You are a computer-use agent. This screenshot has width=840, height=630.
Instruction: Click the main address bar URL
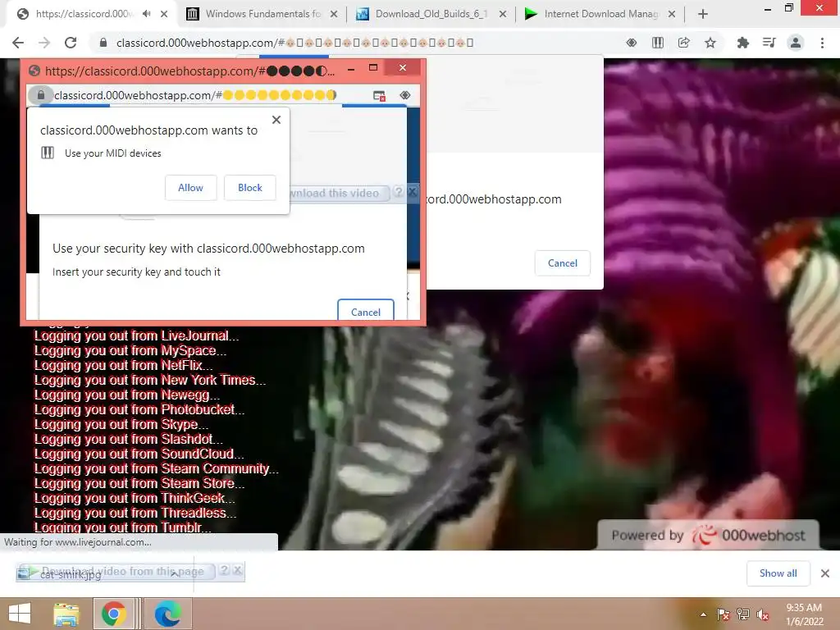(294, 43)
